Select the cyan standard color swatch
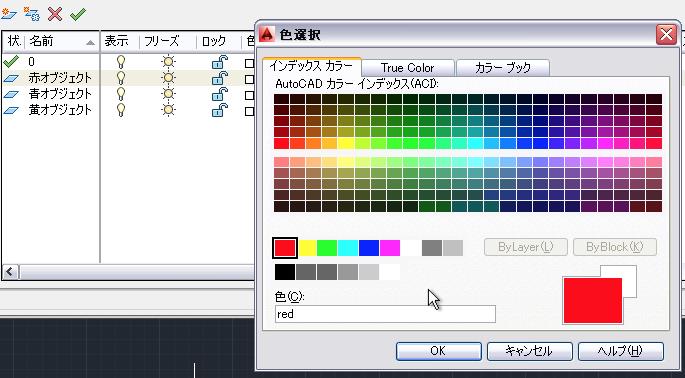The height and width of the screenshot is (378, 685). coord(348,248)
